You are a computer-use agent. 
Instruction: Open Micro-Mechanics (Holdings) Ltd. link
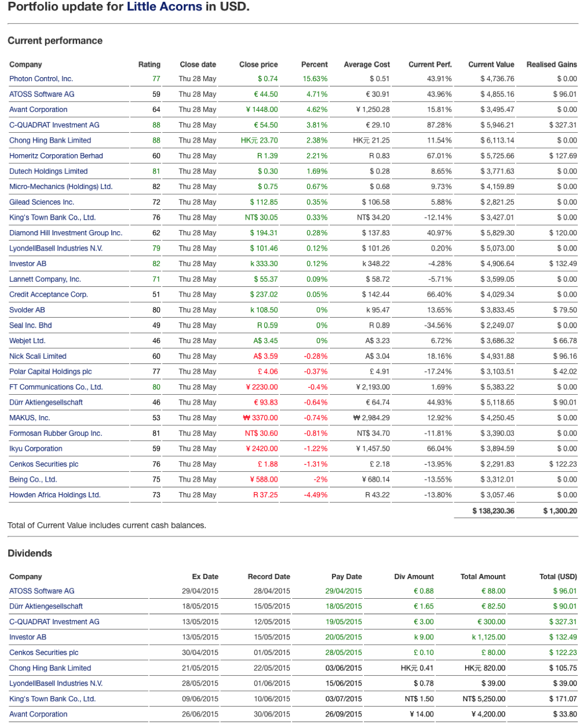click(x=61, y=187)
